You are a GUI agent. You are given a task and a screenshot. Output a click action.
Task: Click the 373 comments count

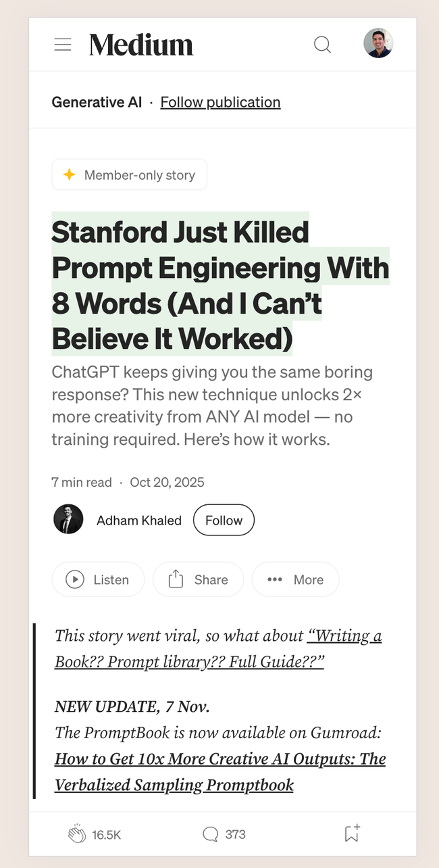click(x=236, y=834)
